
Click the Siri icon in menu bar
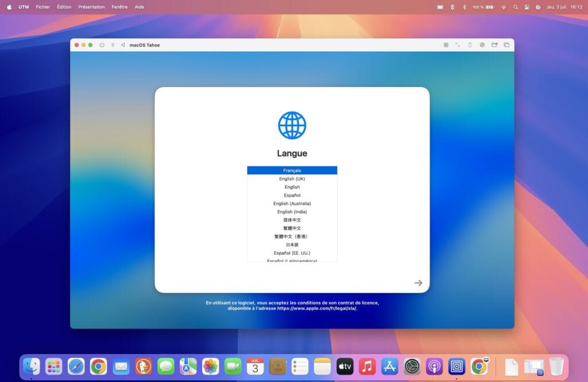pyautogui.click(x=538, y=7)
